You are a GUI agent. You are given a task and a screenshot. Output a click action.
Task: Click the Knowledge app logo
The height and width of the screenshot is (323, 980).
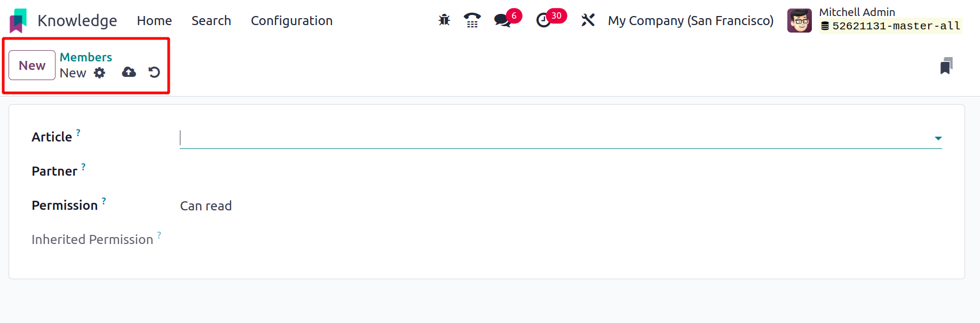coord(19,20)
